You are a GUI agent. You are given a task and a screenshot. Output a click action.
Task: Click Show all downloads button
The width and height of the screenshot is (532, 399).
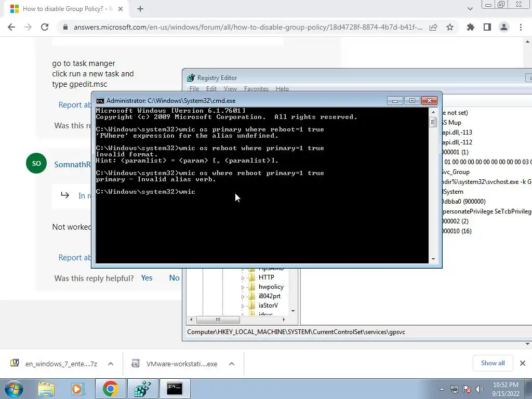493,363
